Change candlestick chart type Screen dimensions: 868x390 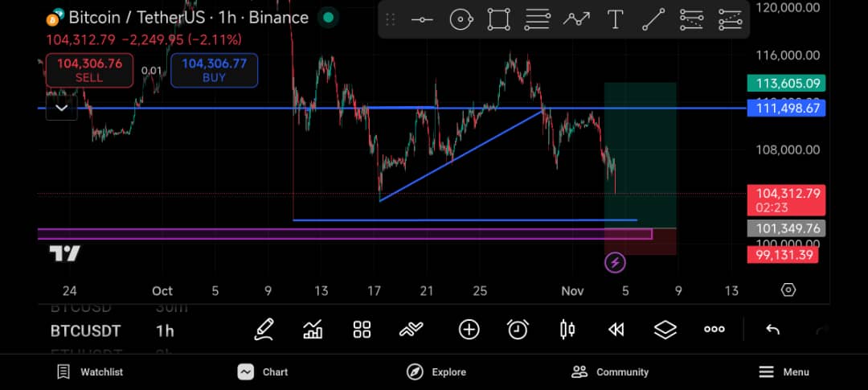[567, 330]
